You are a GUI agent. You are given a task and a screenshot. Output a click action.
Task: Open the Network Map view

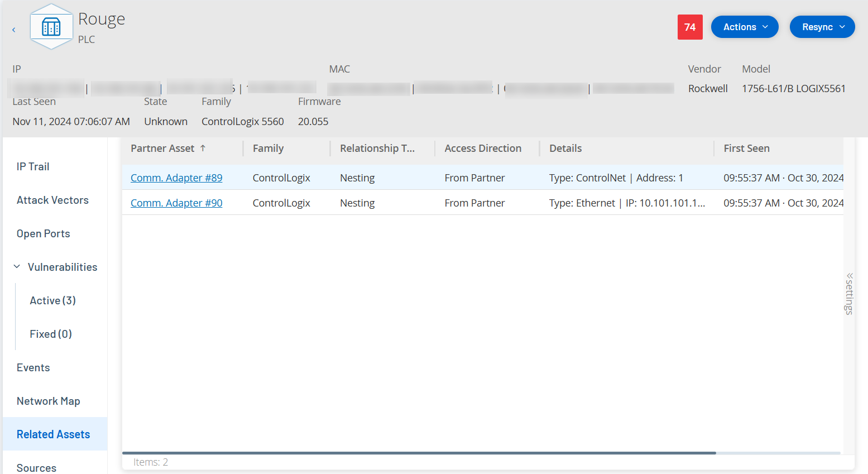49,401
